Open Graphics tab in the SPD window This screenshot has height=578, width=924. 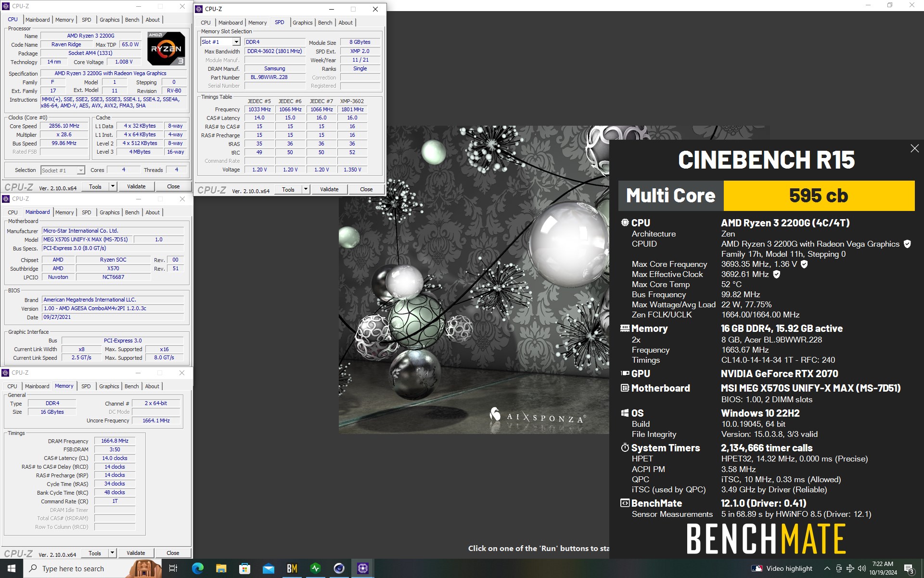[x=302, y=23]
